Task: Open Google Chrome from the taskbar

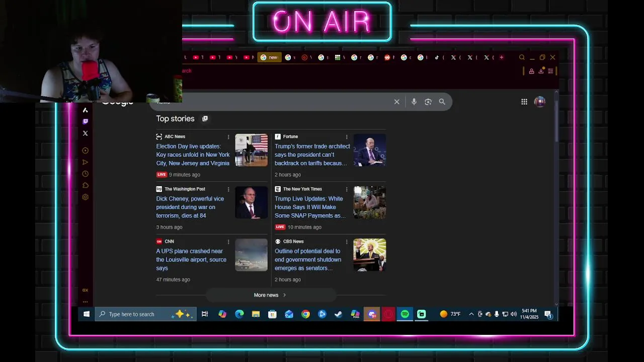Action: click(x=305, y=314)
